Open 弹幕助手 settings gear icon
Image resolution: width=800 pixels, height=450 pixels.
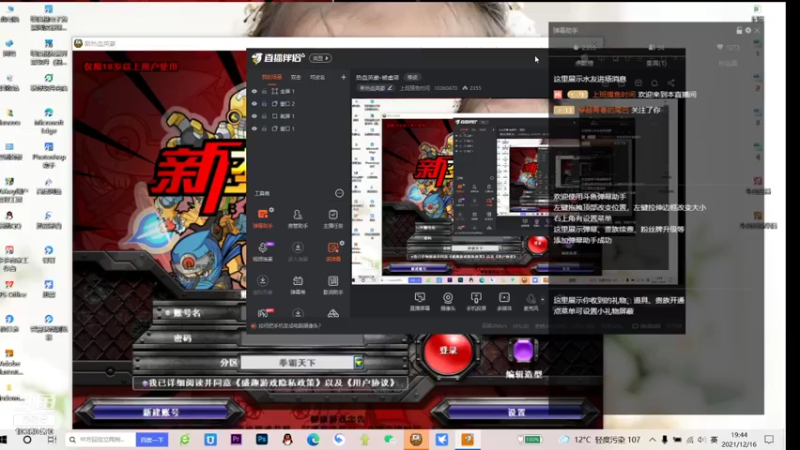pyautogui.click(x=748, y=30)
